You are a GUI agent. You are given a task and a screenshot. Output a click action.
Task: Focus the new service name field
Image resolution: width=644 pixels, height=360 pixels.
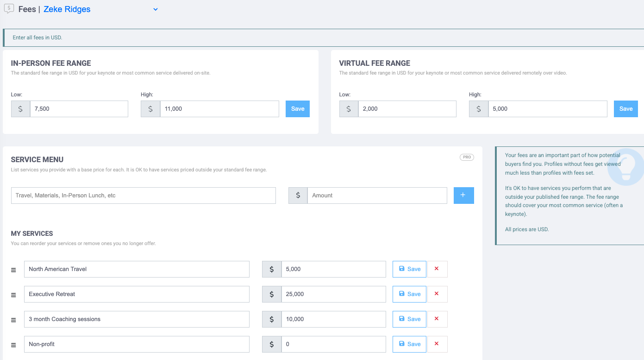coord(144,196)
